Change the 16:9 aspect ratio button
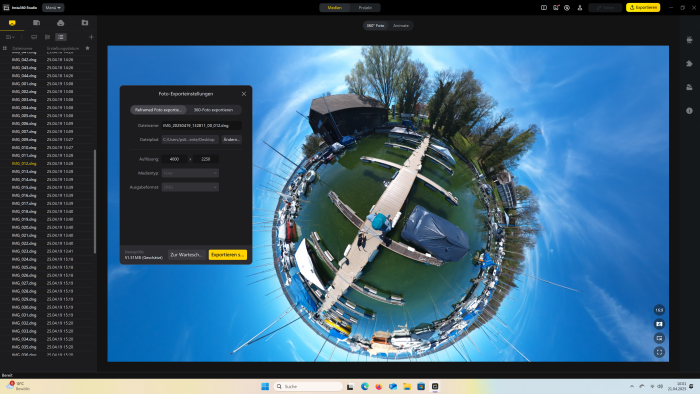Viewport: 700px width, 394px height. coord(659,310)
